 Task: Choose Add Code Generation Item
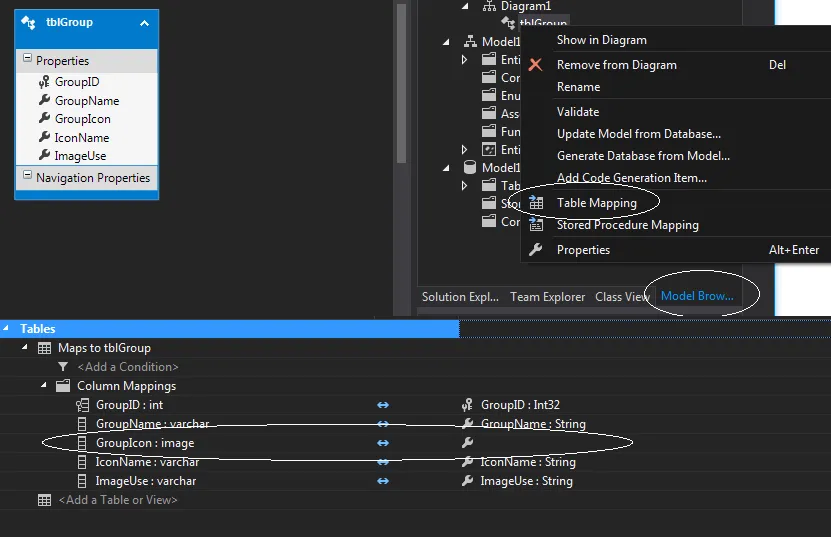coord(631,178)
